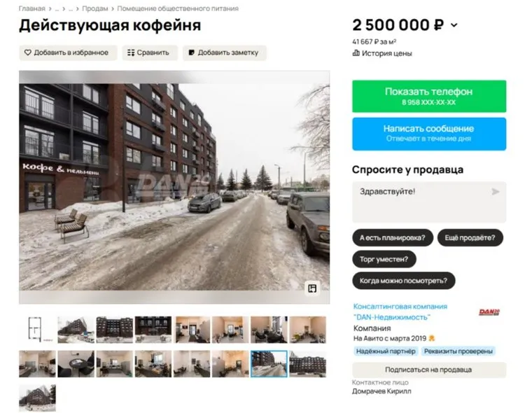Show the seller's phone number
The width and height of the screenshot is (532, 413).
coord(429,97)
